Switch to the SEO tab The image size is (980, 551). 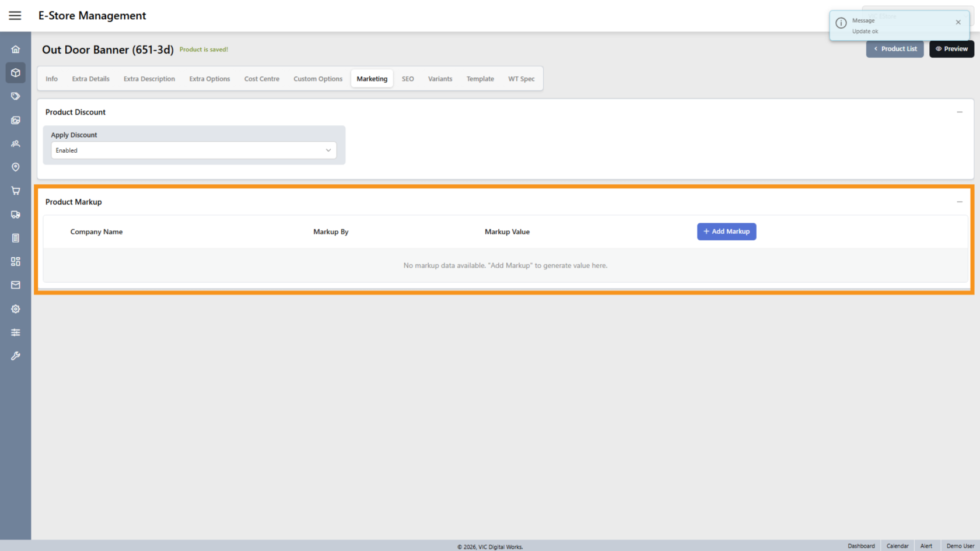tap(408, 79)
